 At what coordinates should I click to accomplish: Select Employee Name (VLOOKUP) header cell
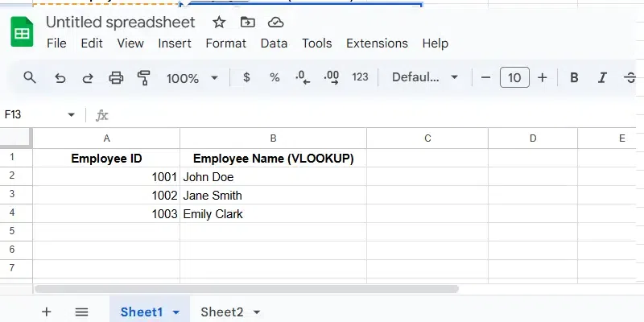(x=273, y=158)
